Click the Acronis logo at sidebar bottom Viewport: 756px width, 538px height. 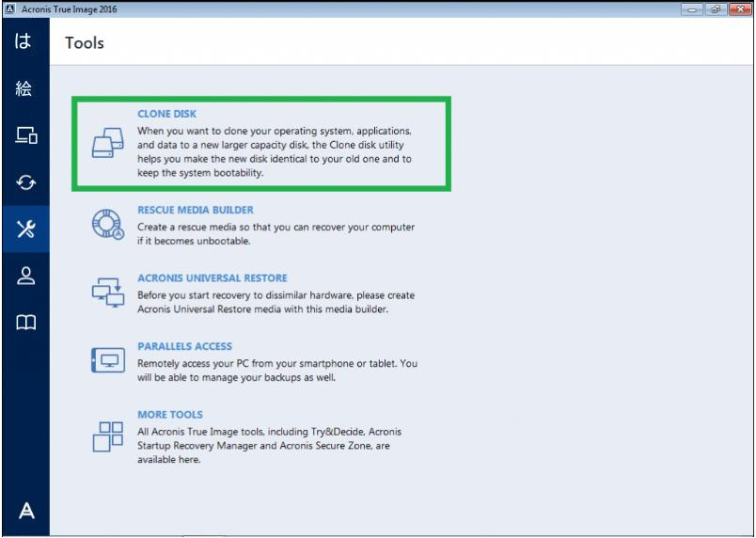coord(26,511)
